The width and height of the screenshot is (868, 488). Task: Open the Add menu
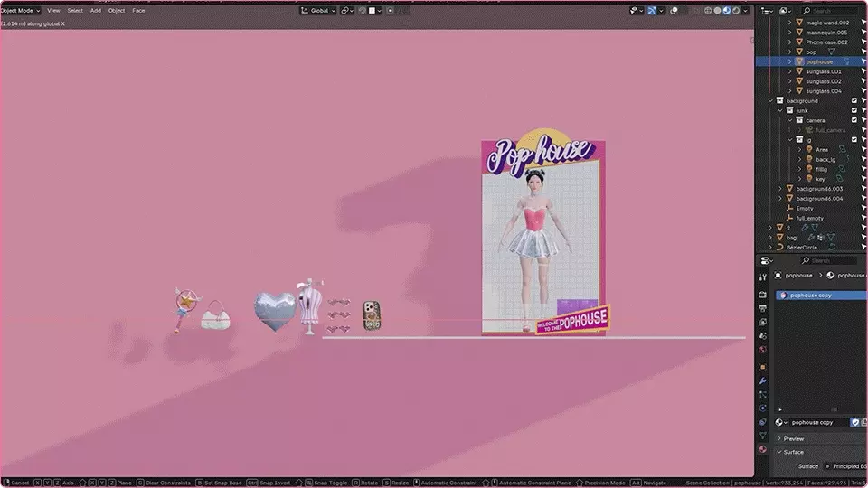pyautogui.click(x=96, y=11)
